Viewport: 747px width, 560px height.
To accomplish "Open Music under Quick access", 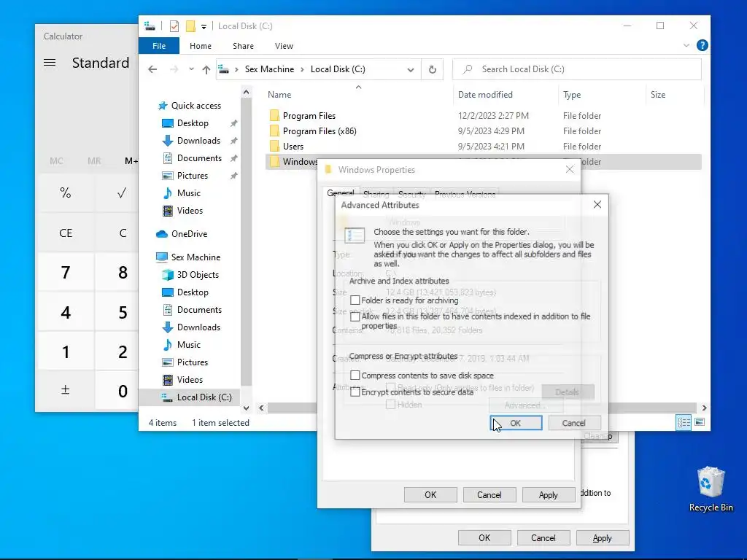I will point(188,192).
